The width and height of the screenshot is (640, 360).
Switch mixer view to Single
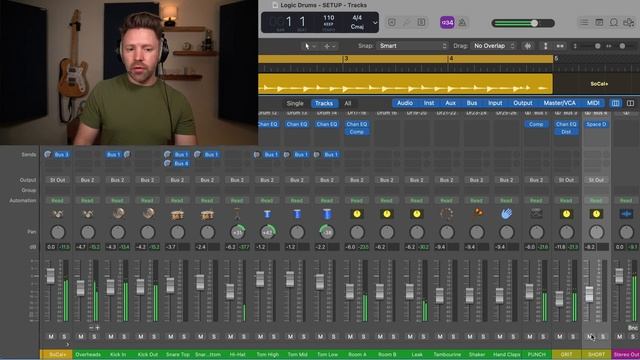295,103
